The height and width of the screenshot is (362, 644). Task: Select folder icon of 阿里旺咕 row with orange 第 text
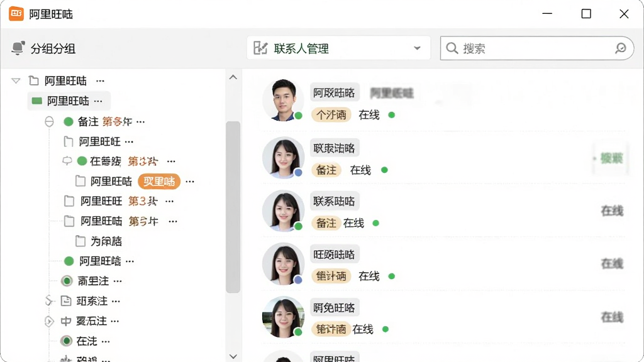coord(69,221)
